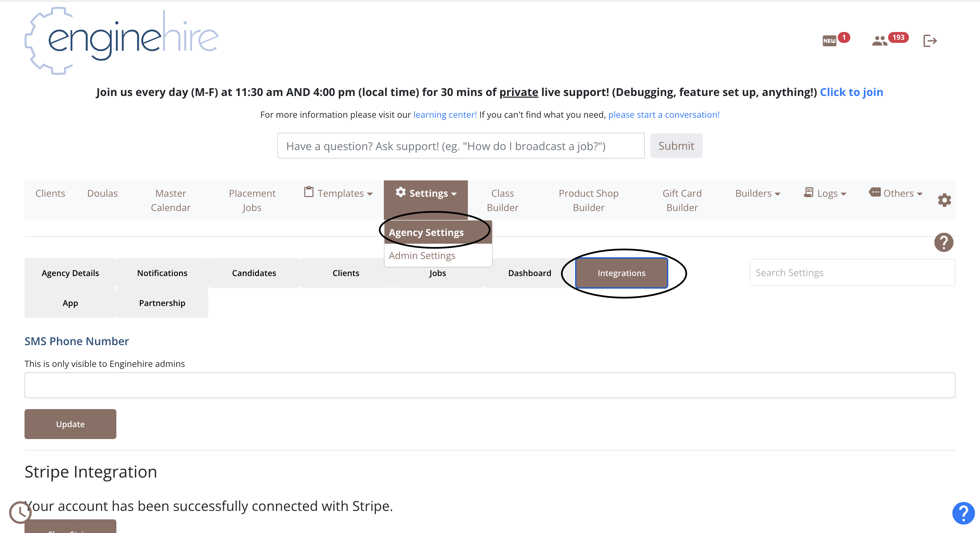Choose Agency Settings menu entry
Screen dimensions: 980x533
(426, 232)
